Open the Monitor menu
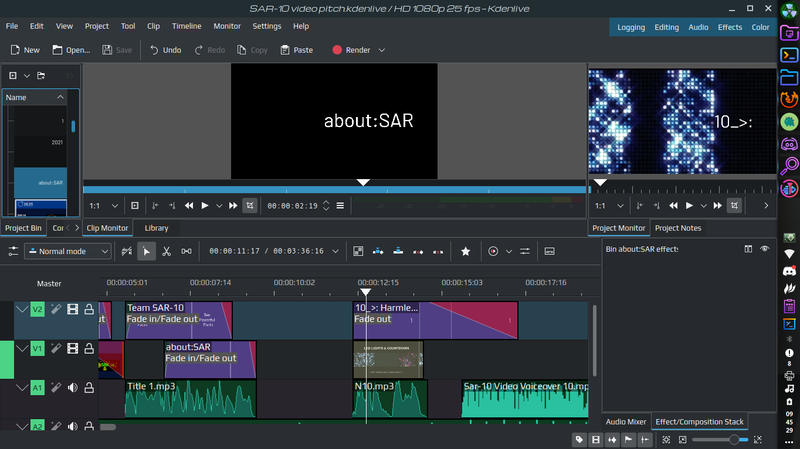The height and width of the screenshot is (449, 800). (227, 26)
